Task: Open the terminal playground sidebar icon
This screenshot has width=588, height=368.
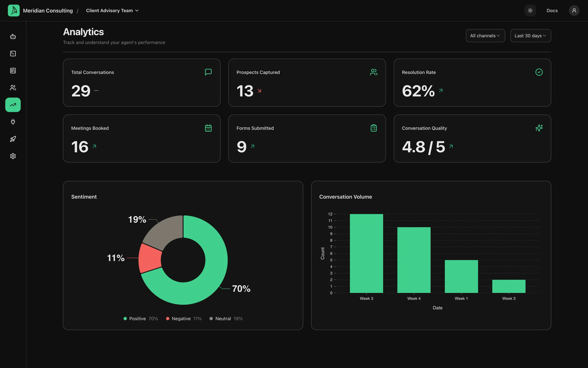Action: pos(13,54)
